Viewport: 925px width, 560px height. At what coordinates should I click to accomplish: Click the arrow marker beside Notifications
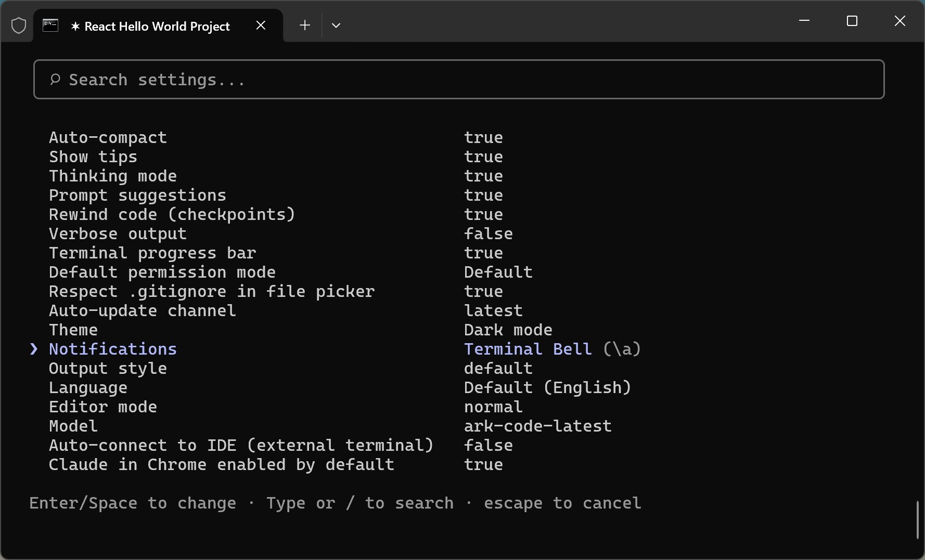tap(34, 349)
